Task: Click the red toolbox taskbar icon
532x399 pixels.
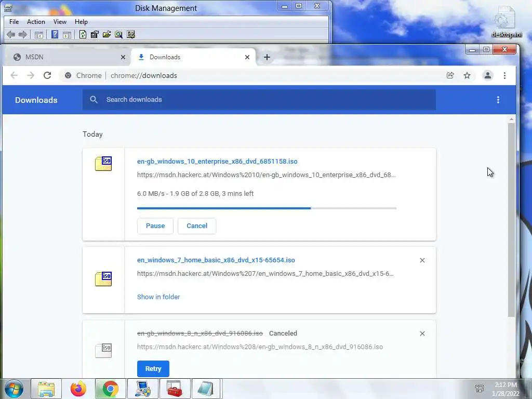Action: [175, 389]
